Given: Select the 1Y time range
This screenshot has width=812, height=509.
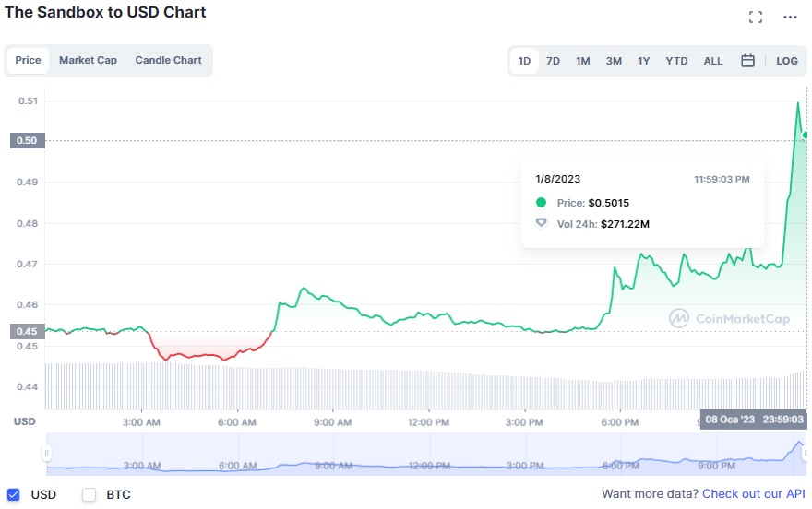Looking at the screenshot, I should coord(644,61).
